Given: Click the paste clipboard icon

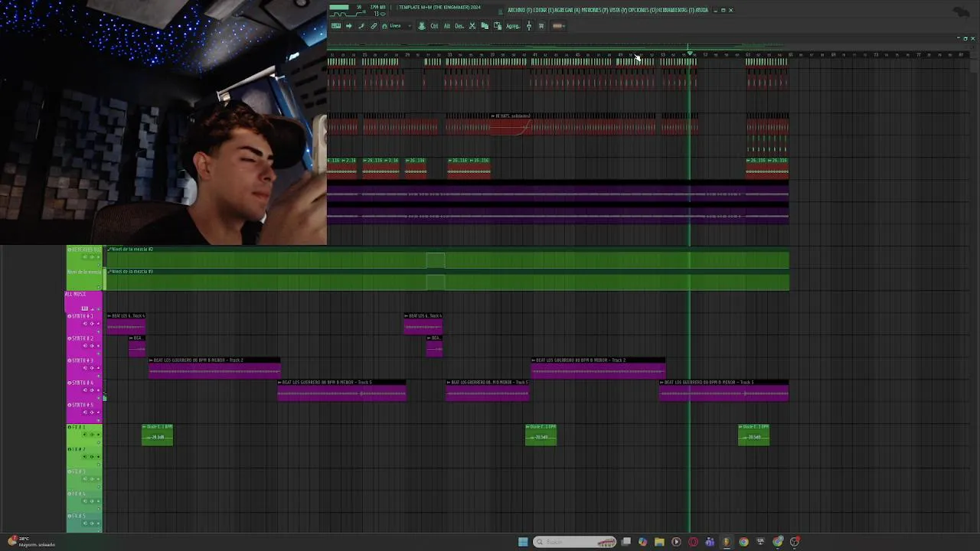Looking at the screenshot, I should click(497, 25).
